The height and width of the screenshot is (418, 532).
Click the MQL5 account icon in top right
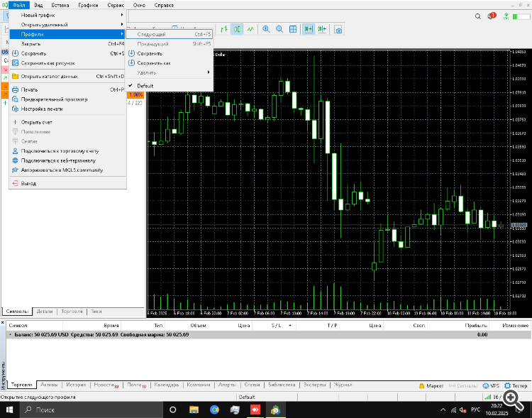pyautogui.click(x=506, y=16)
